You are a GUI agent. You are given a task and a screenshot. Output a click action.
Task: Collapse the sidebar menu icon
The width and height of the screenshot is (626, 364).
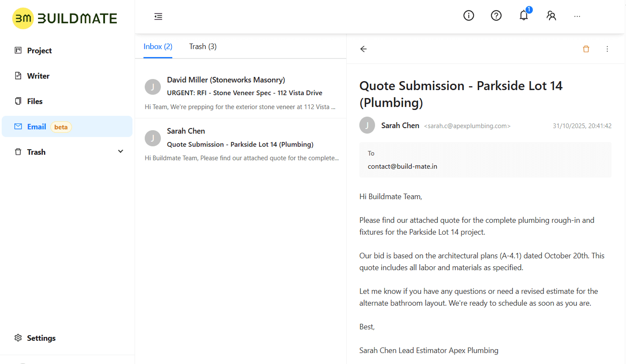[158, 16]
